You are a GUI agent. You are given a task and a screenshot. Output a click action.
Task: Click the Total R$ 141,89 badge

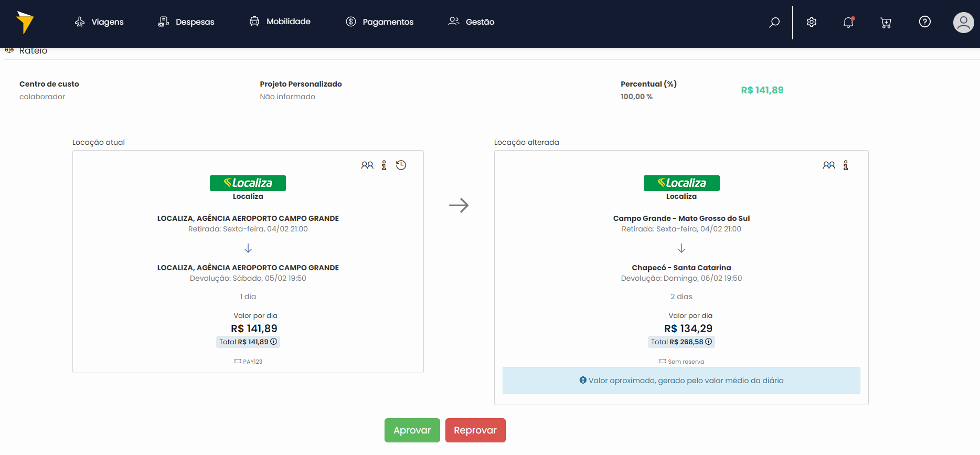click(248, 342)
